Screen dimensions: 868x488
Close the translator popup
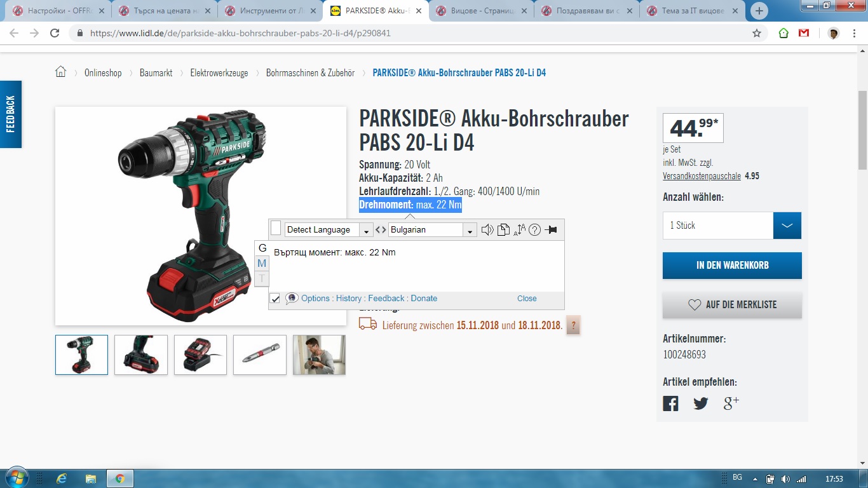(527, 298)
